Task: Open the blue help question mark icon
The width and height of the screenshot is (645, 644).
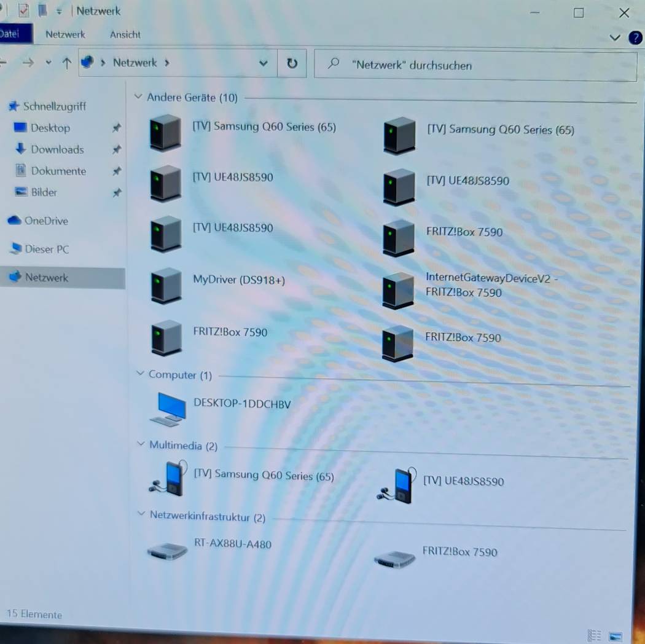Action: click(x=635, y=37)
